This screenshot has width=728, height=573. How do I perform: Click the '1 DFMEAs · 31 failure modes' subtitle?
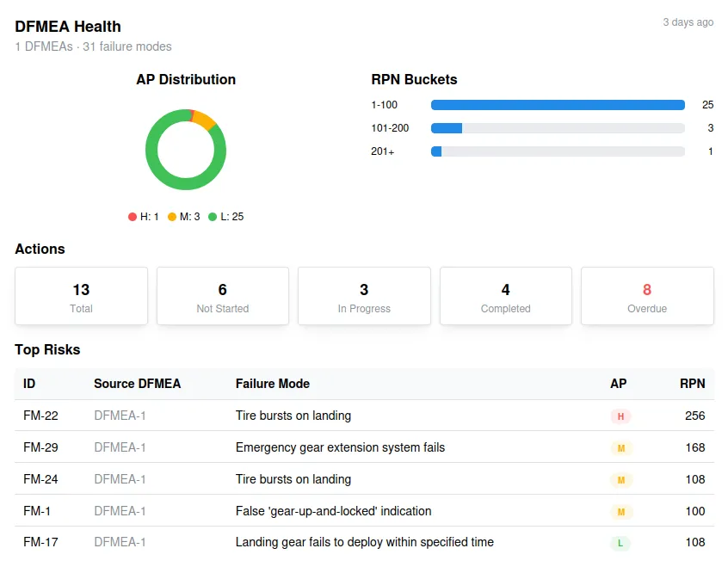[x=93, y=46]
